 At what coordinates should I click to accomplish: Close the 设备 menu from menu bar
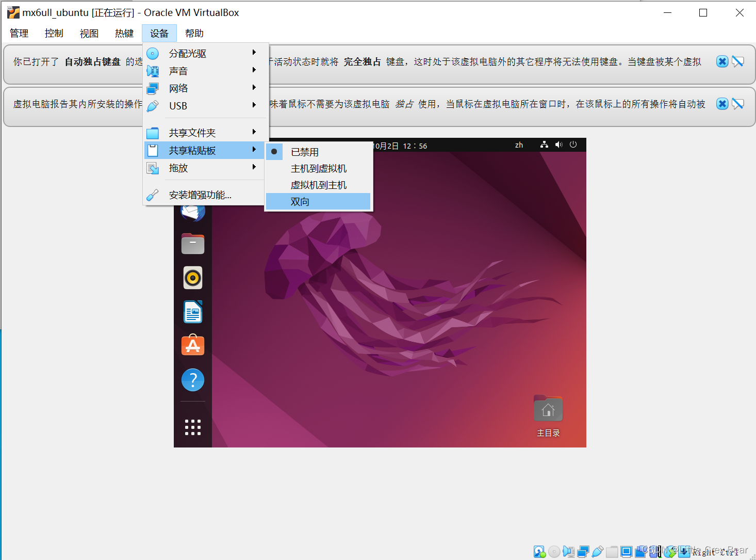click(159, 33)
